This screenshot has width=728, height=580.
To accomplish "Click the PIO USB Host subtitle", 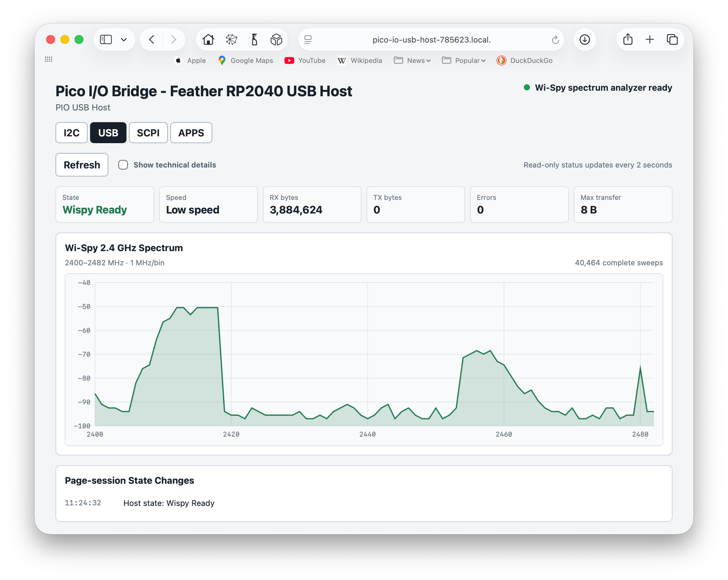I will point(83,107).
